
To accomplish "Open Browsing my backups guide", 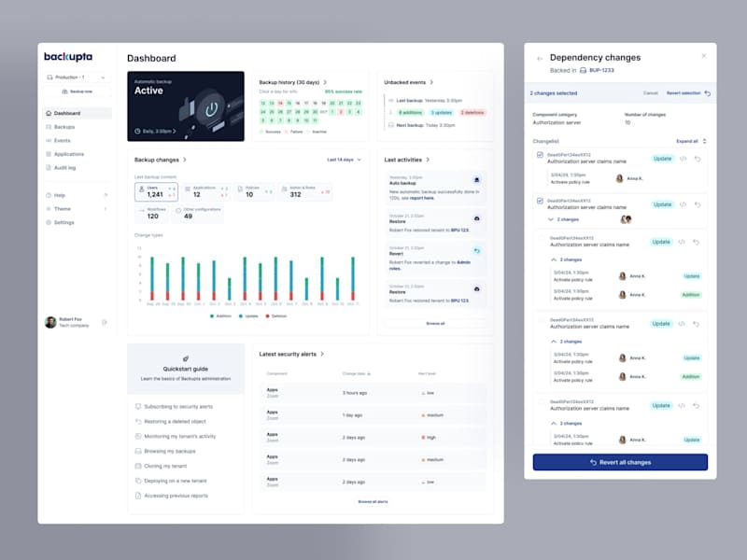I will pyautogui.click(x=165, y=451).
